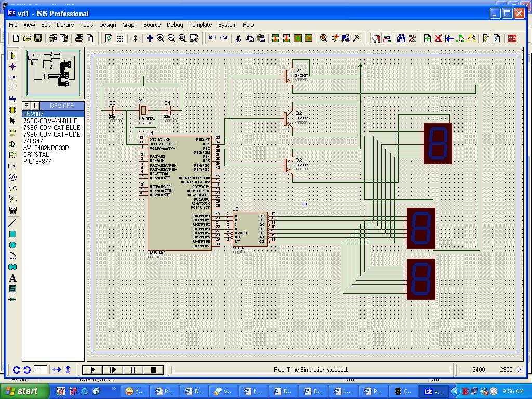Viewport: 532px width, 399px height.
Task: Choose the 2D text 'A' tool
Action: [13, 278]
